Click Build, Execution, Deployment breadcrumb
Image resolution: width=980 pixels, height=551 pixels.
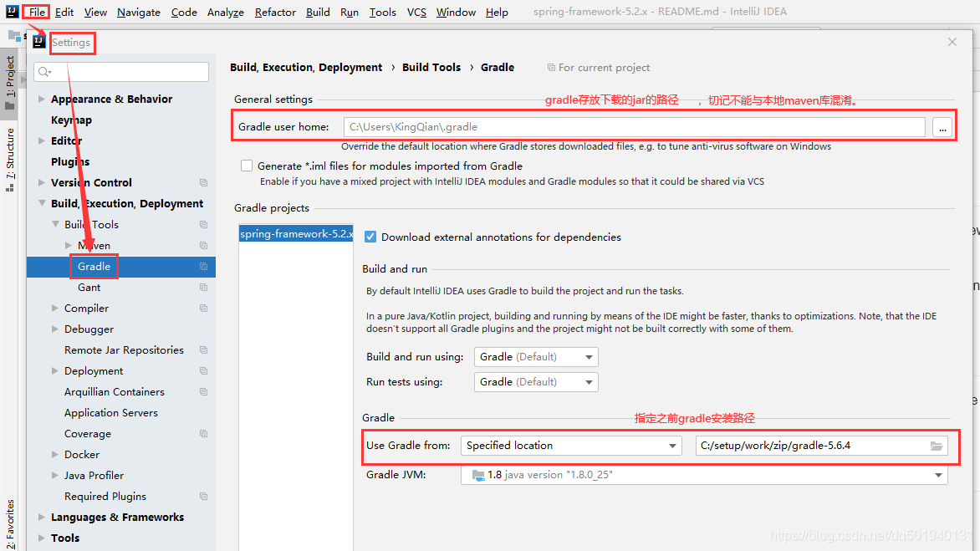(x=306, y=68)
